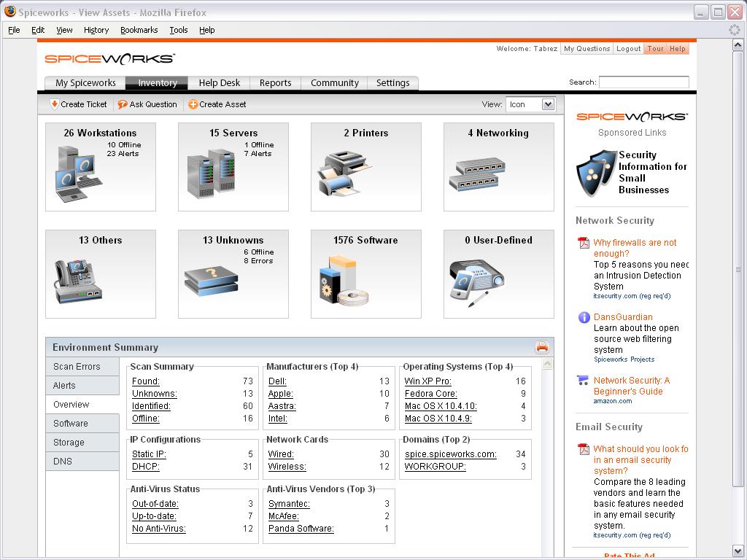The height and width of the screenshot is (560, 747).
Task: Click the Firefox throbber activity icon
Action: 735,29
